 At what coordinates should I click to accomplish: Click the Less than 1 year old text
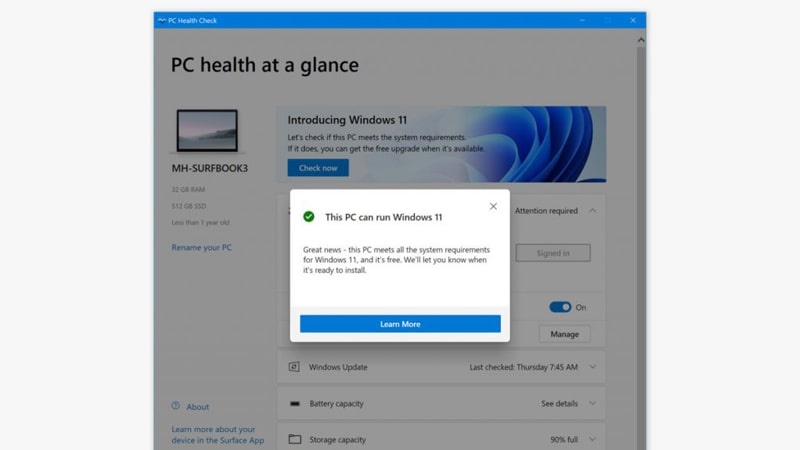click(201, 222)
